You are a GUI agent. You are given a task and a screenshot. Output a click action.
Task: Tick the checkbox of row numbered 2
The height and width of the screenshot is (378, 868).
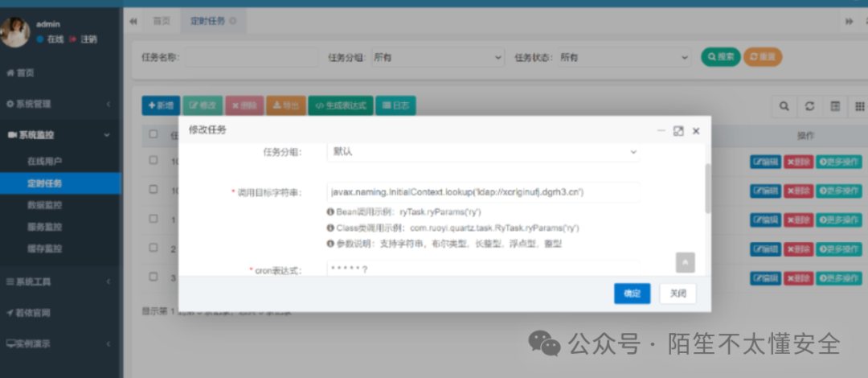pos(154,247)
